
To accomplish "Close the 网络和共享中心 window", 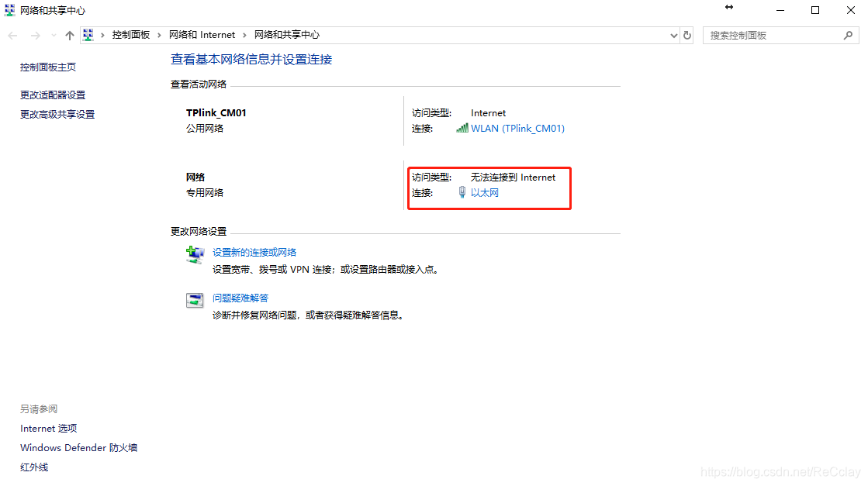I will pyautogui.click(x=851, y=10).
